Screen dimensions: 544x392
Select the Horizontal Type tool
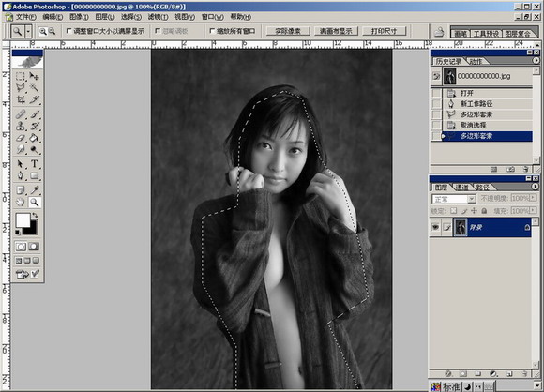[34, 163]
